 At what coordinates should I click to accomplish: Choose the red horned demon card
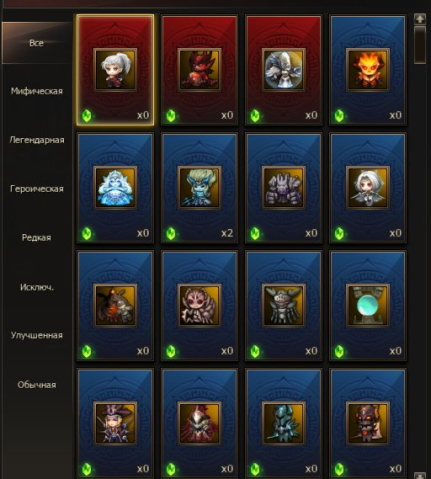coord(199,70)
